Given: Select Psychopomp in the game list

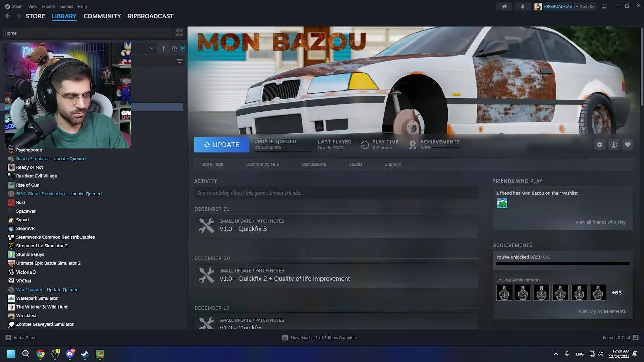Looking at the screenshot, I should click(29, 150).
